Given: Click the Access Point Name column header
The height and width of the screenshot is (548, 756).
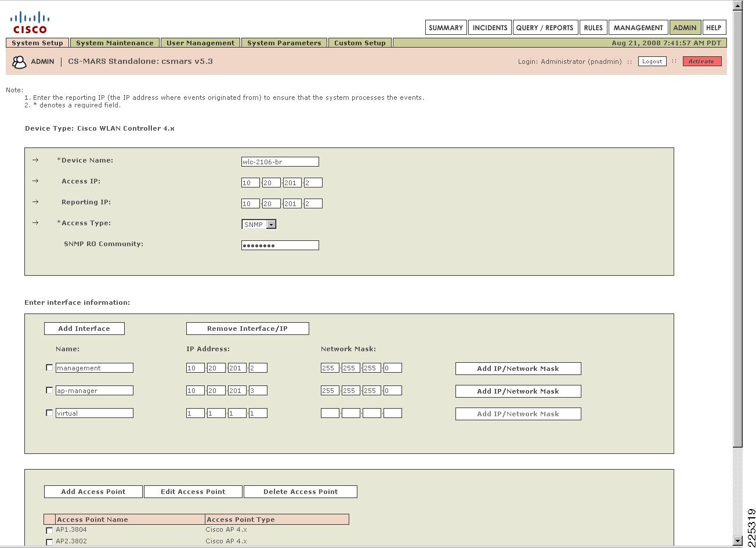Looking at the screenshot, I should point(131,520).
